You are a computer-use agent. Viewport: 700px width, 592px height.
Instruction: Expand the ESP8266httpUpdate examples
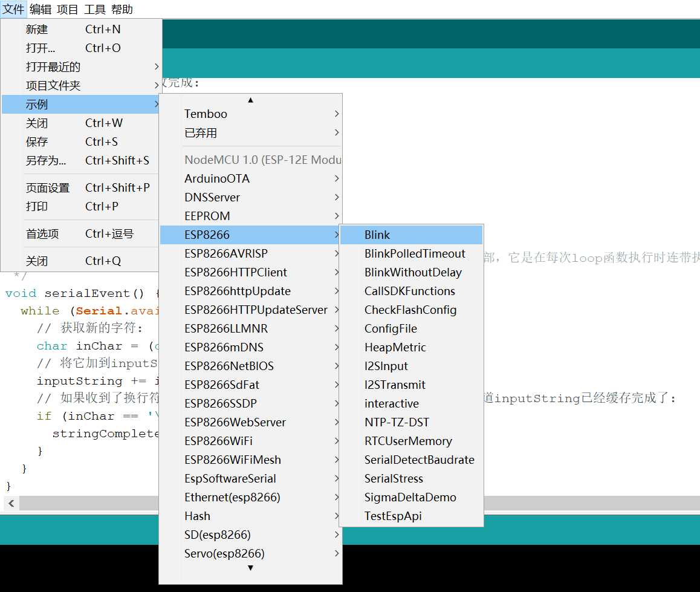coord(250,291)
